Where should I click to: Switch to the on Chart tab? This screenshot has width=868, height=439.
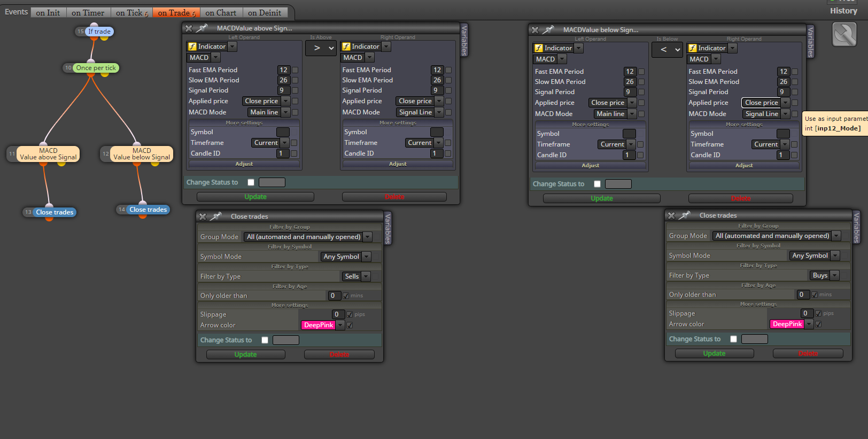coord(221,13)
